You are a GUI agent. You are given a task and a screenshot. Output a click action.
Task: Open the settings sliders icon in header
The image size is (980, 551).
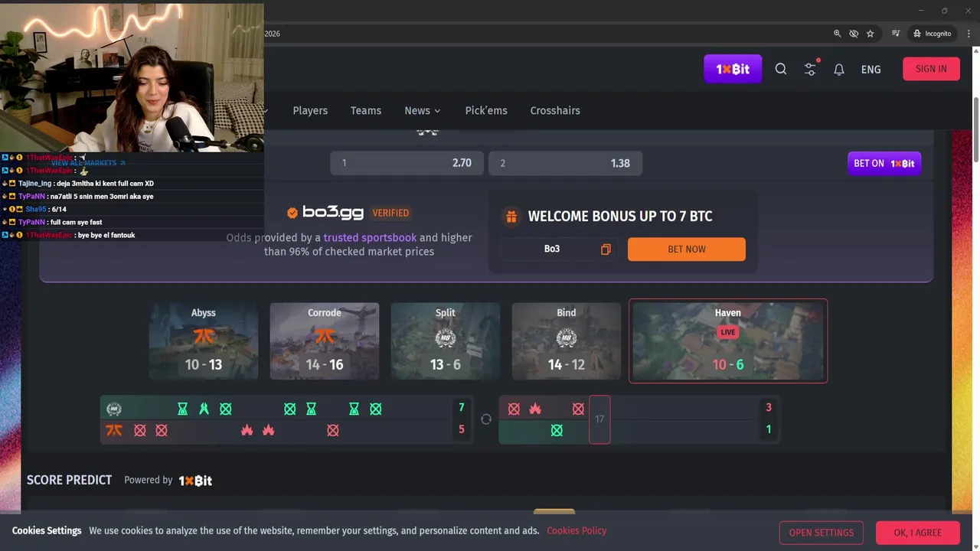pos(810,69)
